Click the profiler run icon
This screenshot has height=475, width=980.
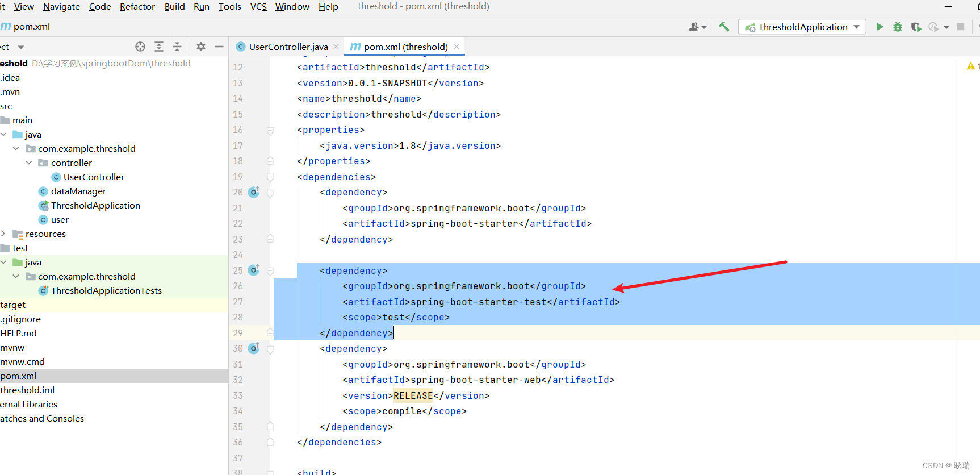pos(933,27)
